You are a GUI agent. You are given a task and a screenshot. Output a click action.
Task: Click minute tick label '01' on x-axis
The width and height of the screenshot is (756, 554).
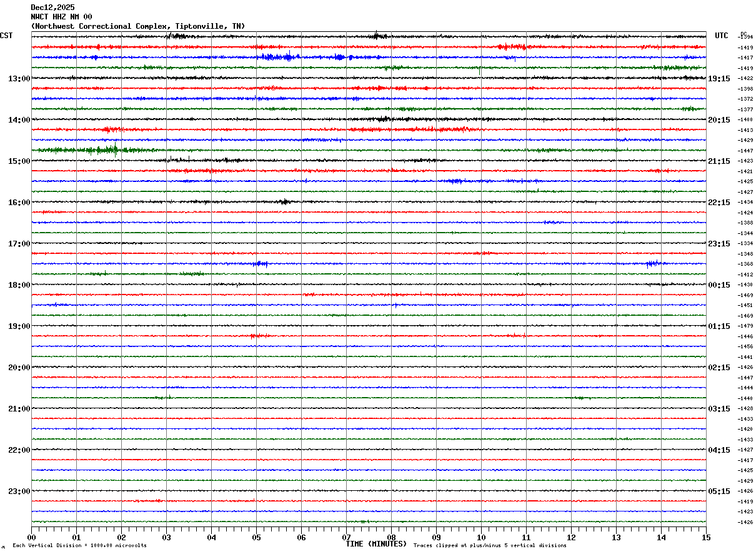click(x=76, y=537)
